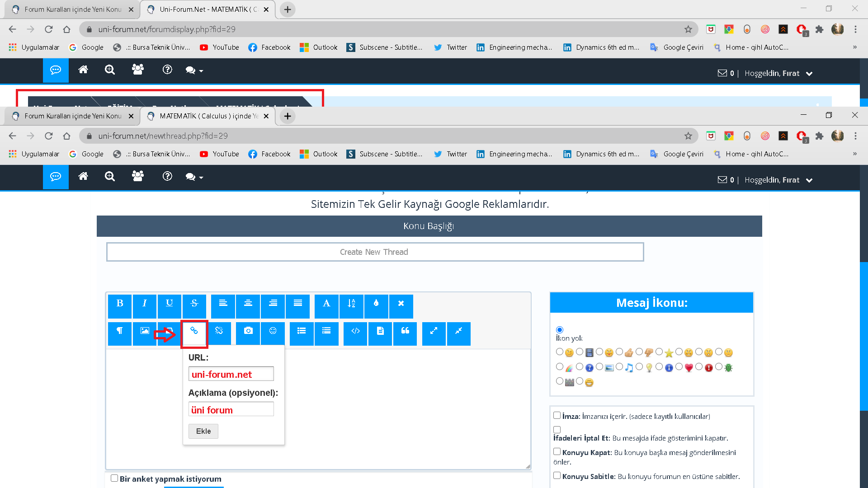Open the chat bubbles dropdown in navbar
Viewport: 868px width, 488px height.
pos(194,177)
